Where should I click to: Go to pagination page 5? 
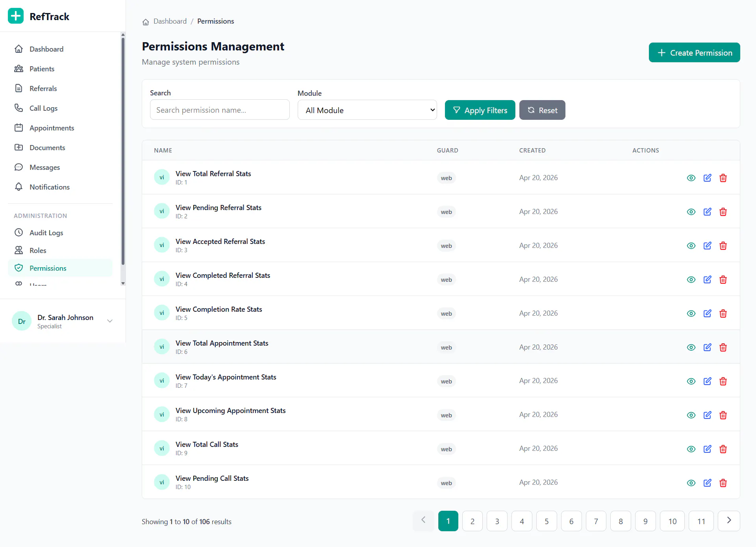tap(547, 521)
